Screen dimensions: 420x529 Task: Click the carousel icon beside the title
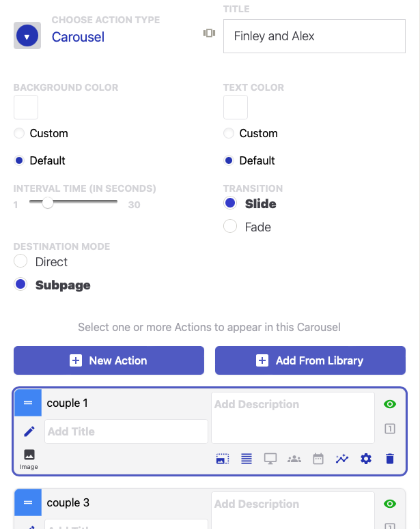(x=209, y=33)
